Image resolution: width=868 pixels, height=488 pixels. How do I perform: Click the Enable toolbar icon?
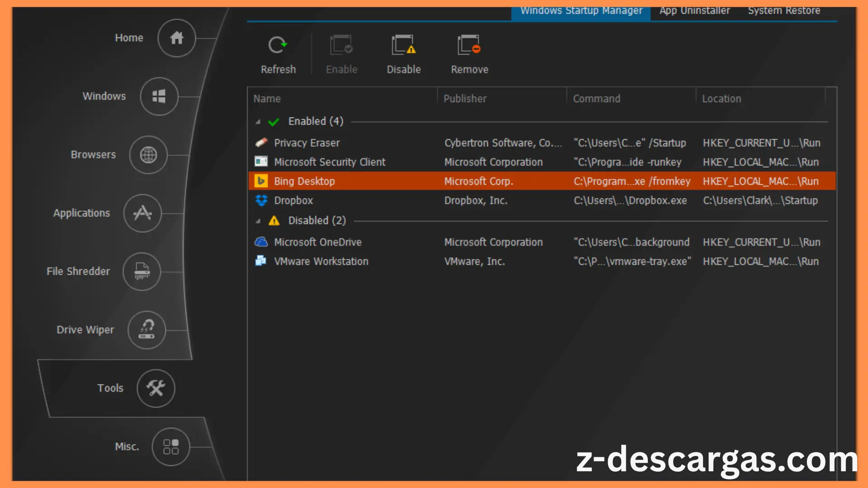(341, 45)
